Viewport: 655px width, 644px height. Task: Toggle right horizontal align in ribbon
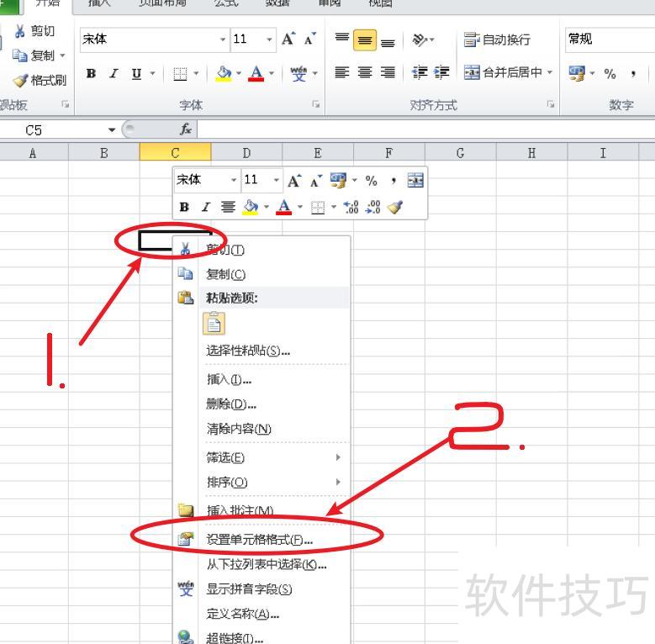[x=388, y=72]
